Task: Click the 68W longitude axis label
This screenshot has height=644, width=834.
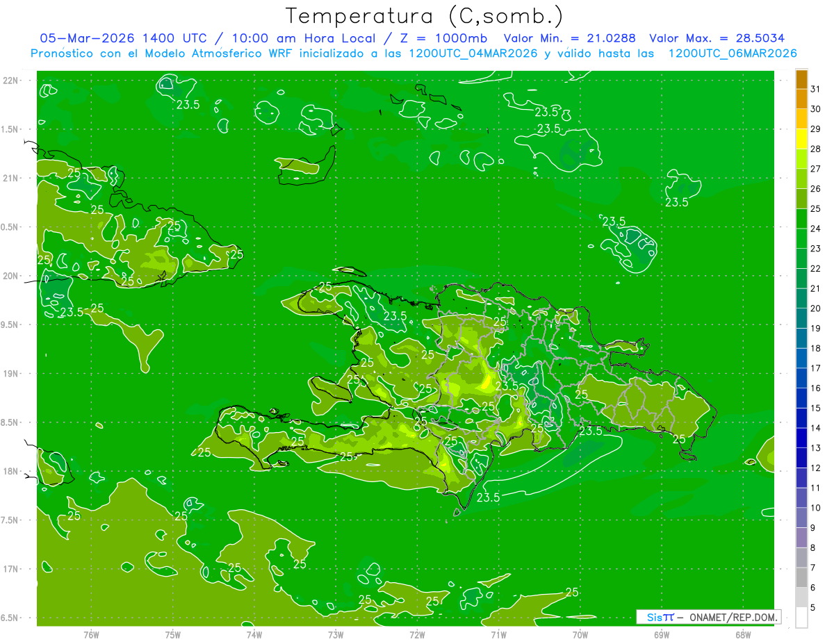Action: pyautogui.click(x=743, y=635)
